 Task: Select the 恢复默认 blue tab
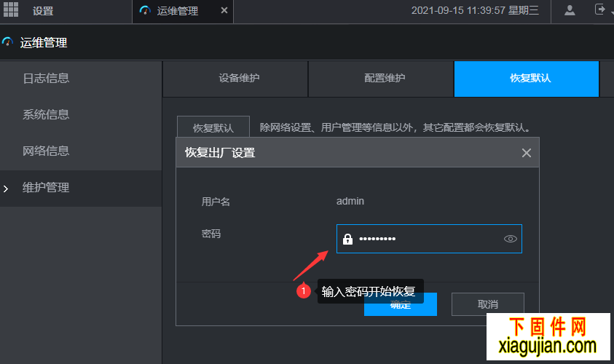(527, 79)
